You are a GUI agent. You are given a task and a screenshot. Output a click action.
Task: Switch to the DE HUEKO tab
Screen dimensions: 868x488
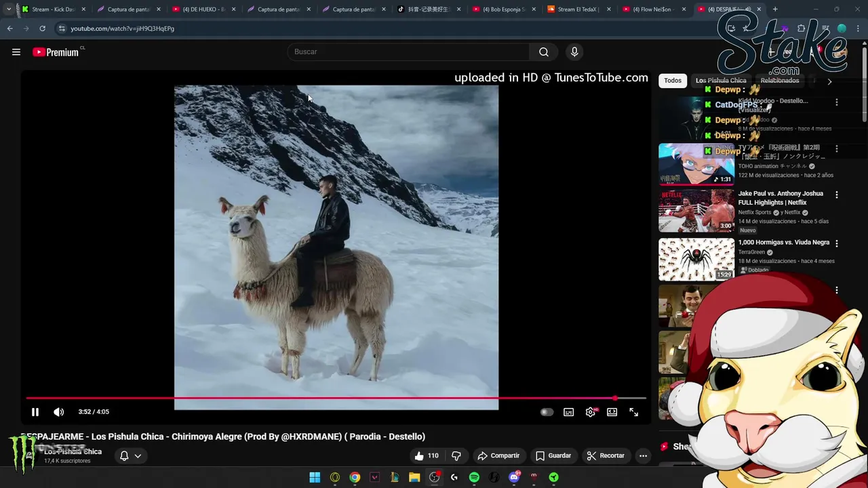click(x=203, y=9)
